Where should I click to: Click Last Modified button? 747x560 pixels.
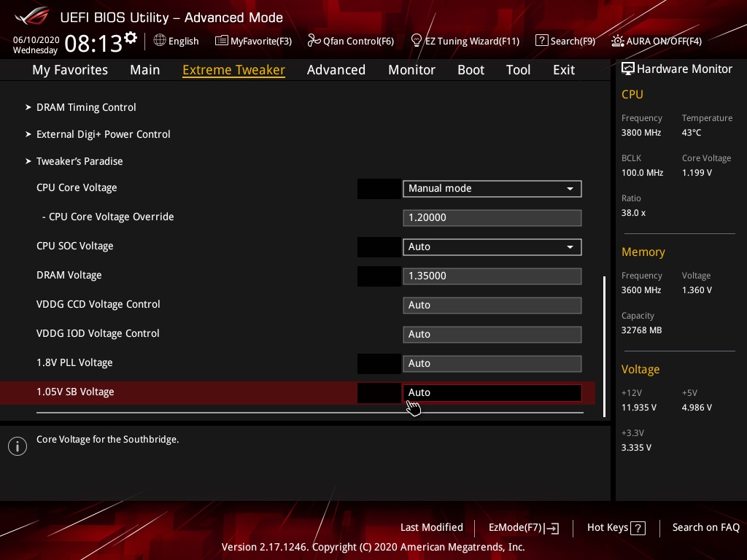point(432,527)
